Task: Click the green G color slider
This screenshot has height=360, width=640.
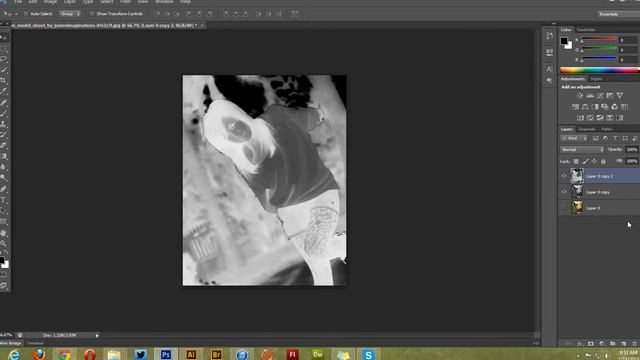Action: [x=599, y=49]
